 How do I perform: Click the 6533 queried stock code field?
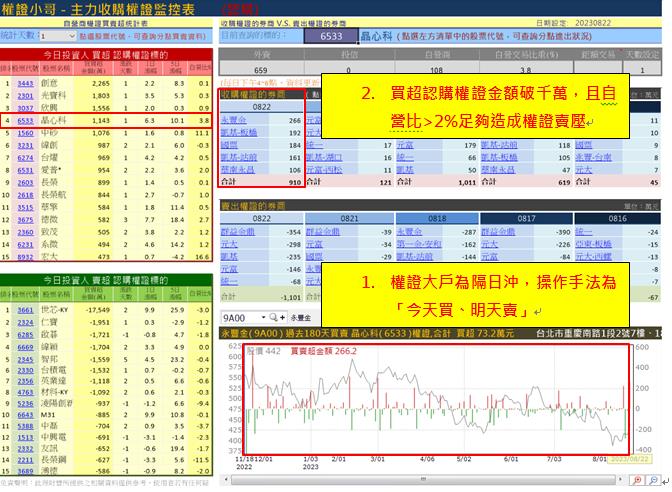point(331,36)
